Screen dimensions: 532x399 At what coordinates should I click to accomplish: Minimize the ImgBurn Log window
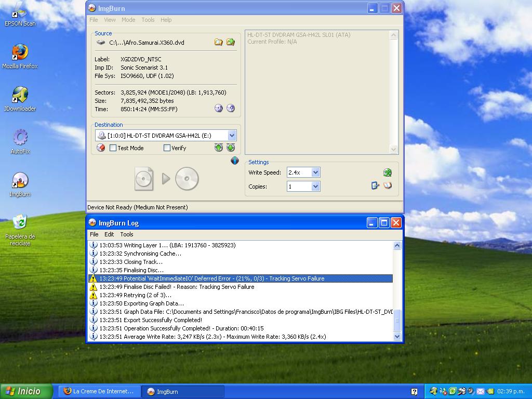coord(372,223)
